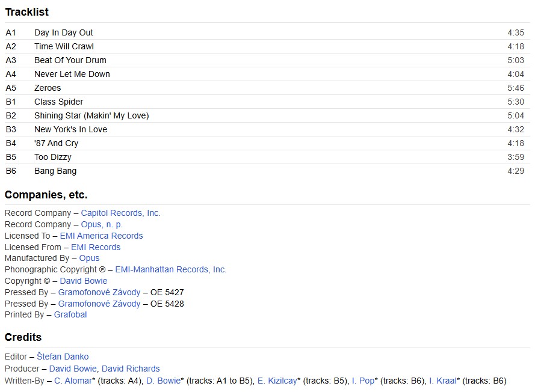Viewport: 535px width, 392px height.
Task: Open the EMI-Manhattan Records, Inc. link
Action: (171, 269)
